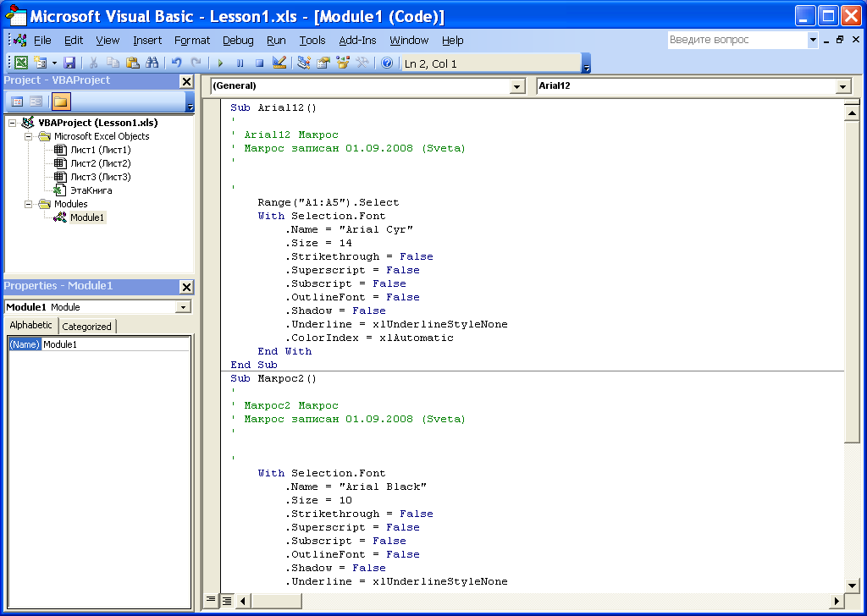Viewport: 867px width, 616px height.
Task: Click the VBA editor system menu icon
Action: 20,41
